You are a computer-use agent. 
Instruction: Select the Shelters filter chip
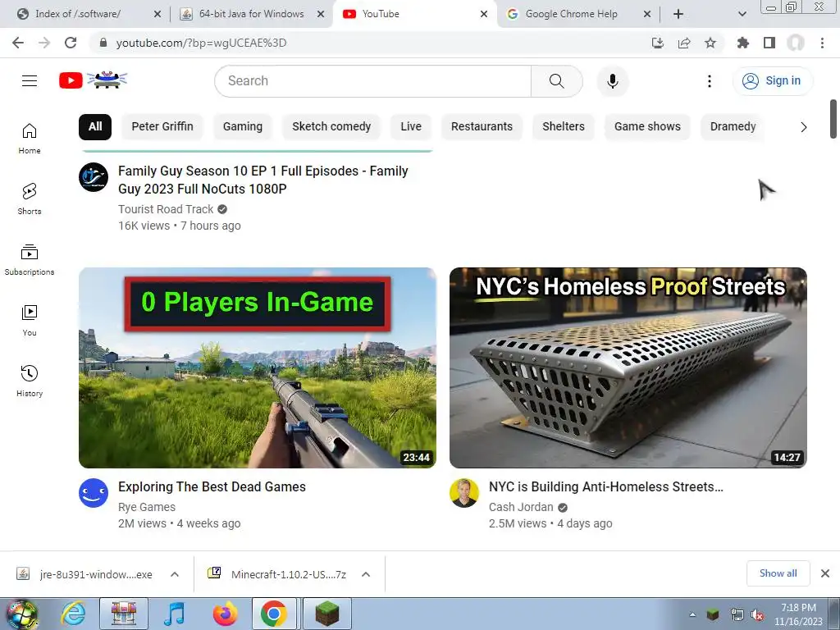click(x=564, y=127)
